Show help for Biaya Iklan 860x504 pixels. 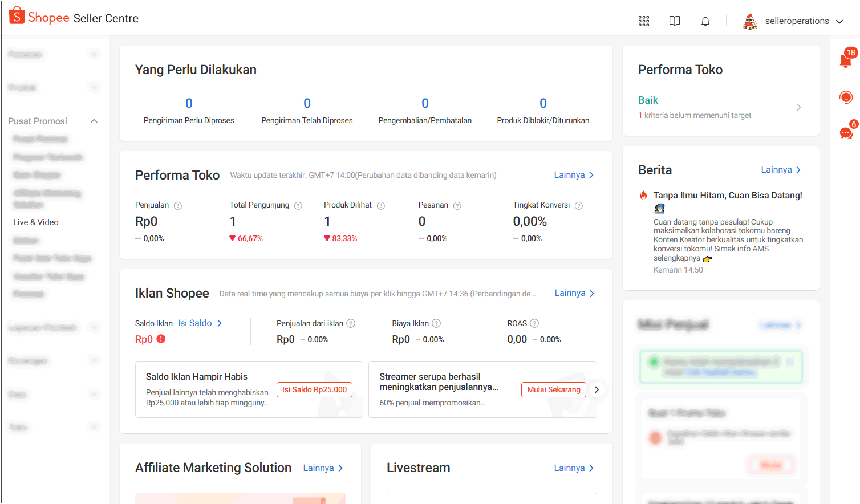click(436, 323)
